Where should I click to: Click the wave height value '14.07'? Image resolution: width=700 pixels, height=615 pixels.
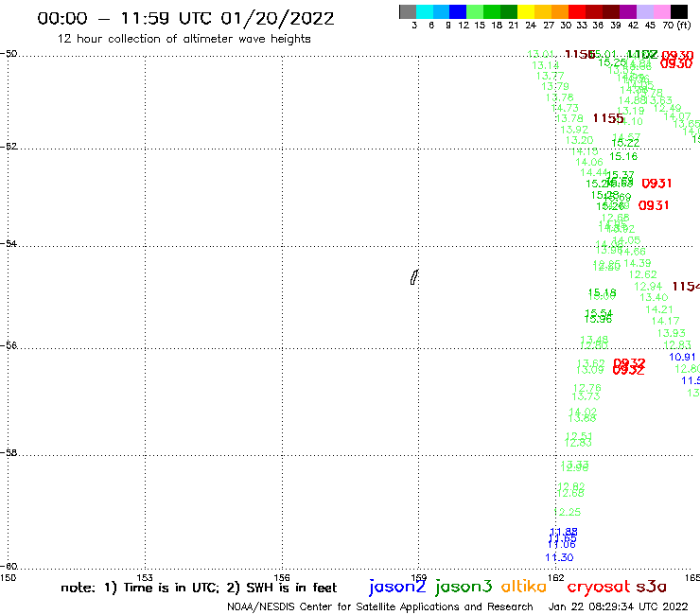tap(676, 116)
